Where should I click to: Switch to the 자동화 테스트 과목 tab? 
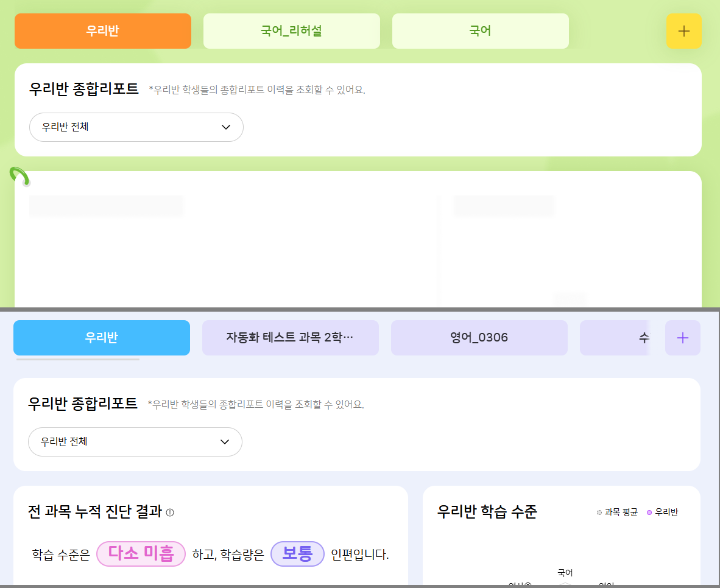[290, 338]
